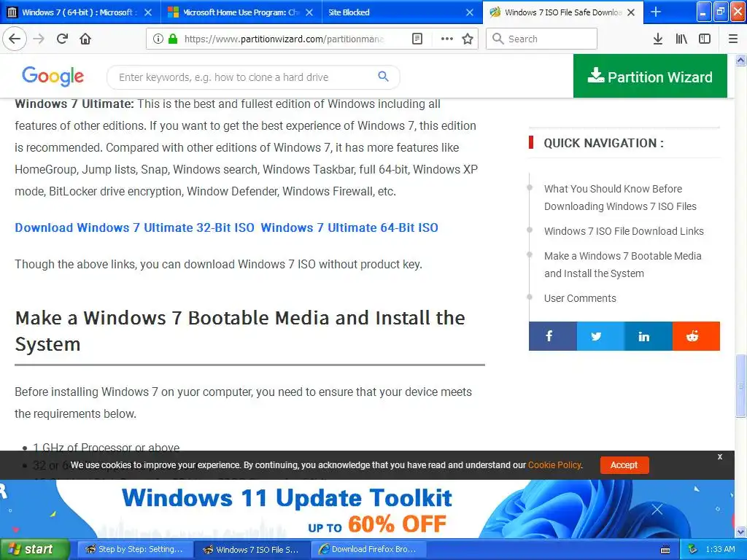Screen dimensions: 747x560
Task: Focus the Firefox Search box
Action: tap(542, 39)
